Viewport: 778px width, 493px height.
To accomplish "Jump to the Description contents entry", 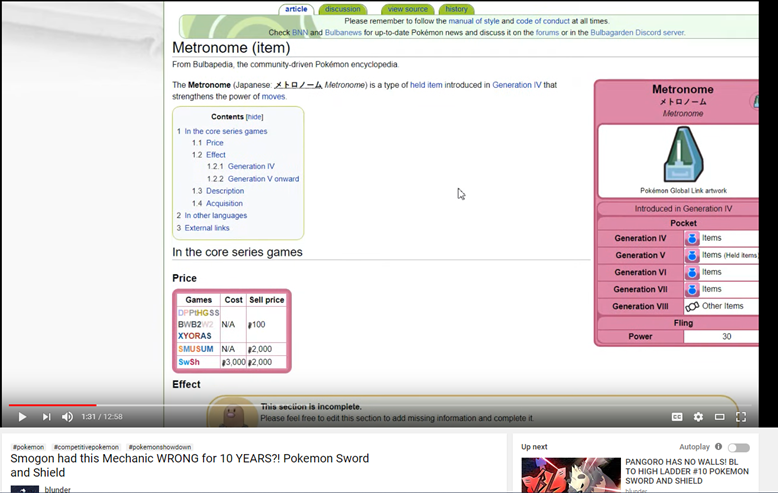I will point(225,190).
